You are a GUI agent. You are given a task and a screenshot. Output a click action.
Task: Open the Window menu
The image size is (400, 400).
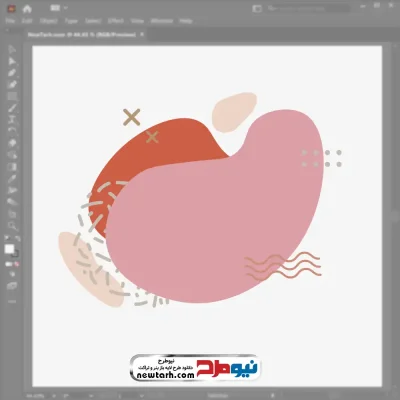click(162, 21)
